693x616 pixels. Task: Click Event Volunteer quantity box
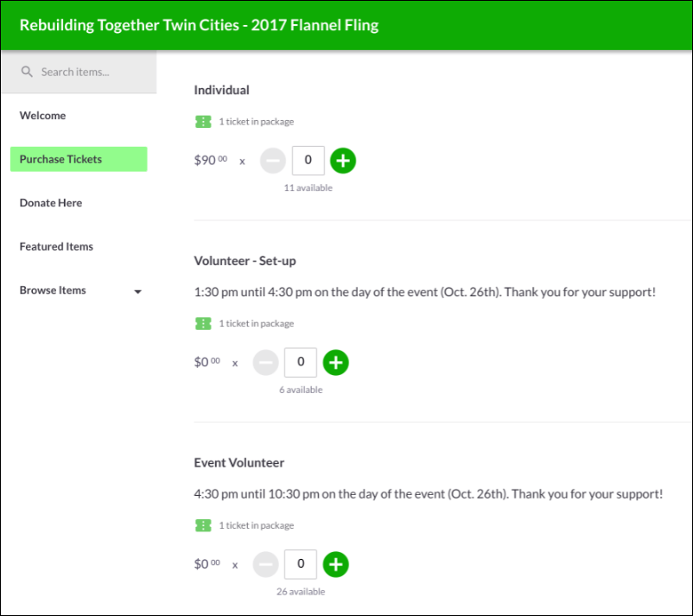301,564
